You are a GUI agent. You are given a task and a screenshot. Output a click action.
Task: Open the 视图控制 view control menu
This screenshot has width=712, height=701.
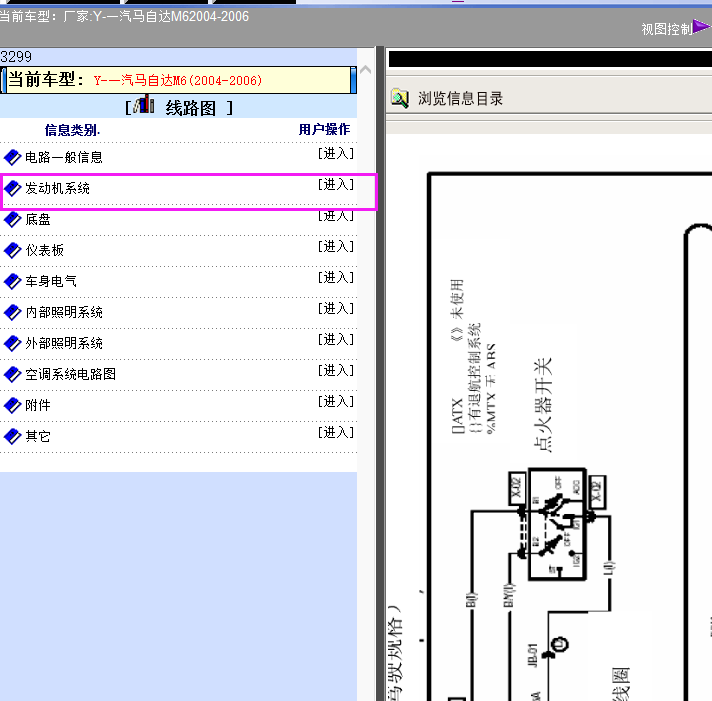[667, 30]
